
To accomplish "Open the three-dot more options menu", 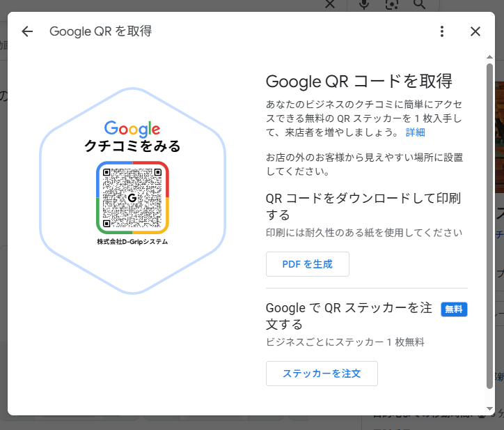I will [x=442, y=31].
